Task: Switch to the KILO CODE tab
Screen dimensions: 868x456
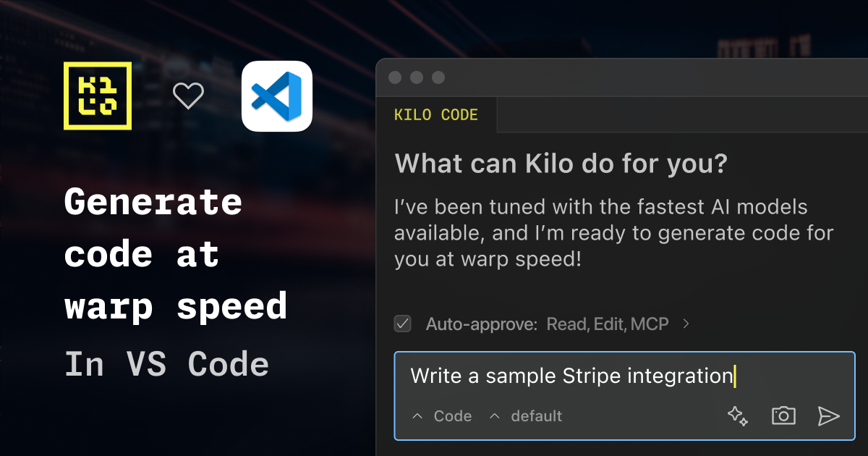Action: [436, 114]
